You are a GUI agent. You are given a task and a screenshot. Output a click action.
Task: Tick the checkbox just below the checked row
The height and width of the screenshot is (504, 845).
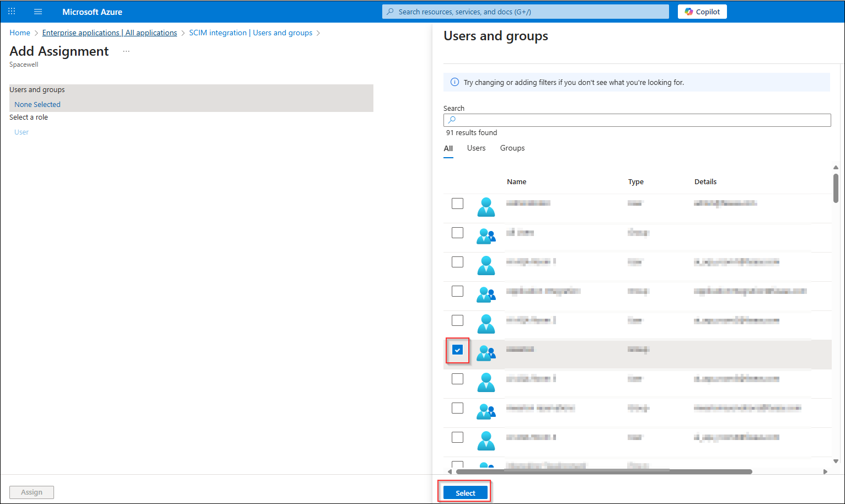coord(457,379)
